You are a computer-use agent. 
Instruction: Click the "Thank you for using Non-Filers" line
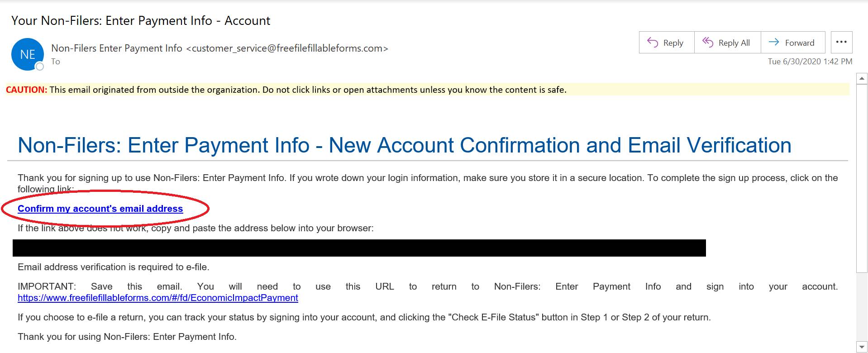click(127, 337)
